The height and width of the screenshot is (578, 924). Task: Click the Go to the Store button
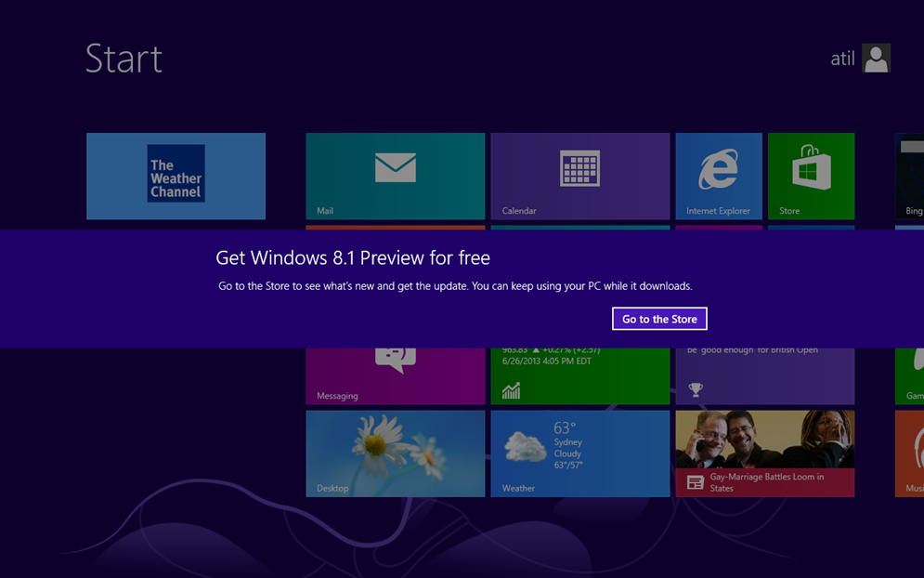[659, 319]
